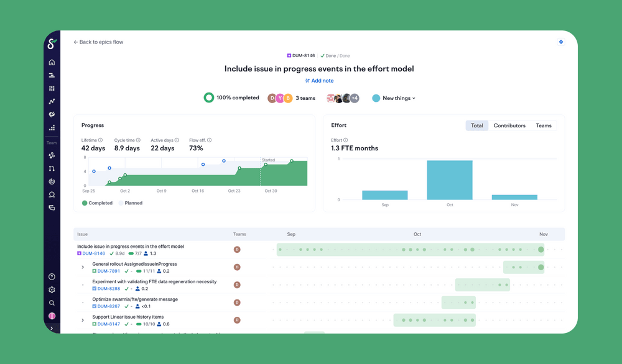This screenshot has width=622, height=364.
Task: Switch to the Contributors tab in Effort panel
Action: 509,125
